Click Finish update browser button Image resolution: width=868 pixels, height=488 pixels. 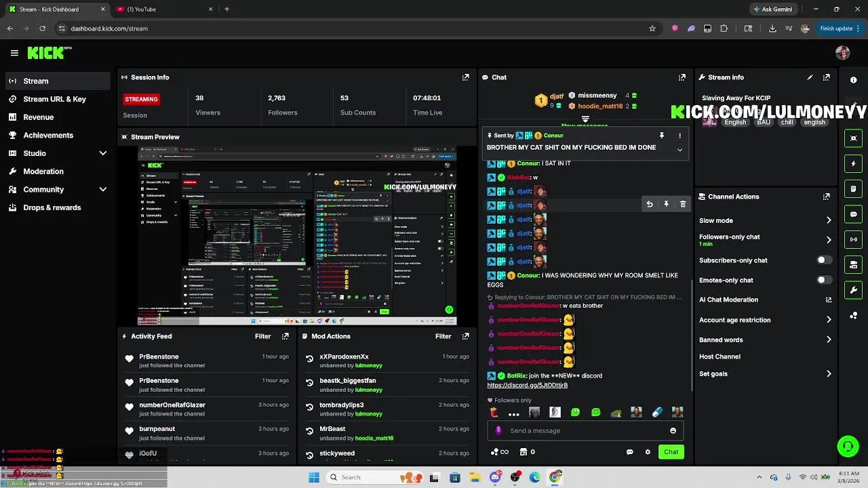(841, 28)
